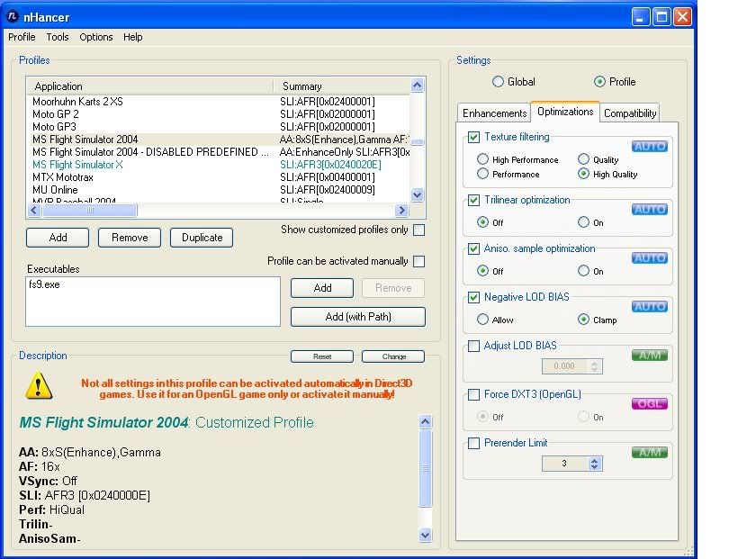The width and height of the screenshot is (756, 559).
Task: Click the profiles list scroll down arrow
Action: point(418,194)
